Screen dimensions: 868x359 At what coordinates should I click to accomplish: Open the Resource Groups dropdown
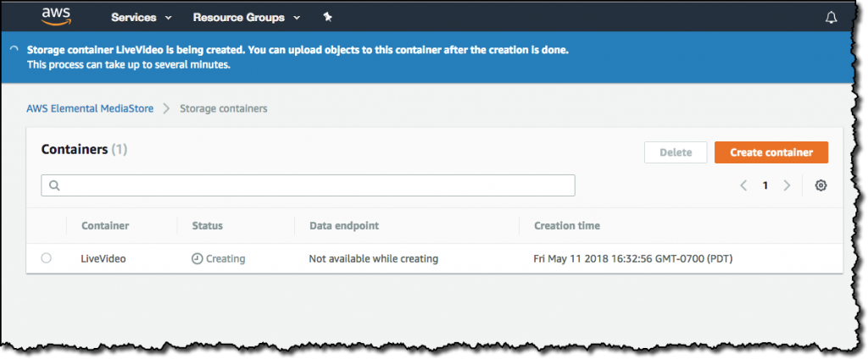(x=247, y=17)
